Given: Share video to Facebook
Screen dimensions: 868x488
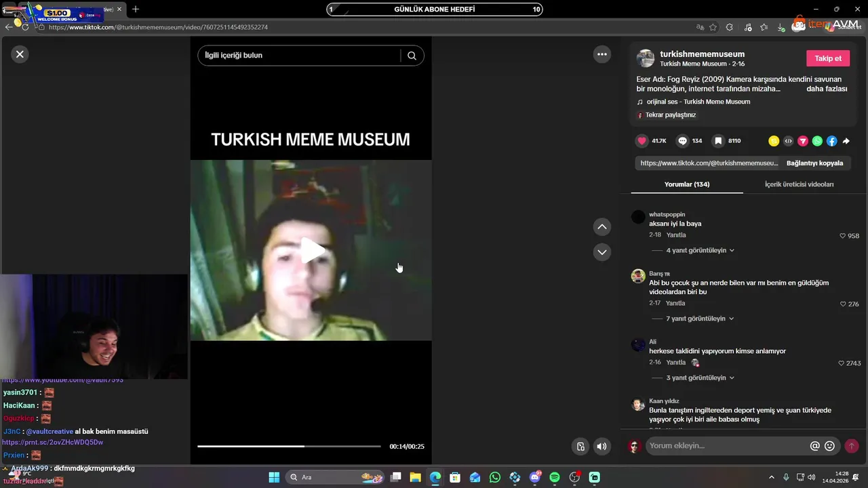Looking at the screenshot, I should (831, 141).
